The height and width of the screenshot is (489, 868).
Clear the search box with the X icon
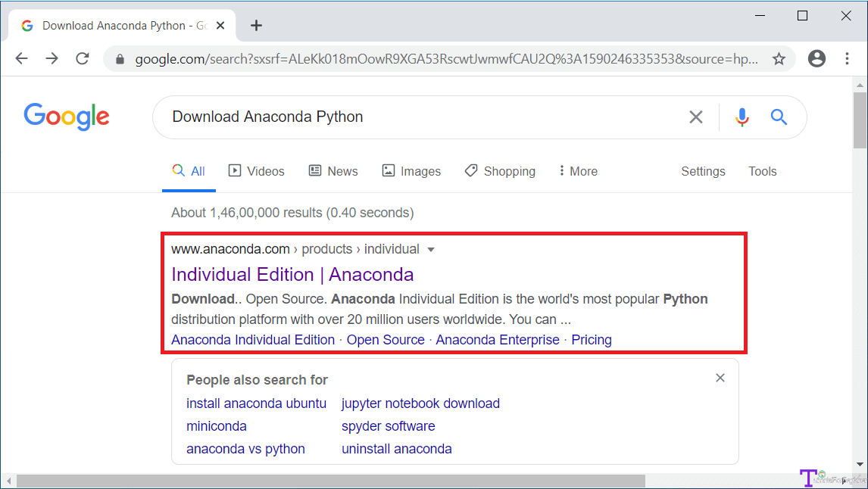[x=696, y=117]
